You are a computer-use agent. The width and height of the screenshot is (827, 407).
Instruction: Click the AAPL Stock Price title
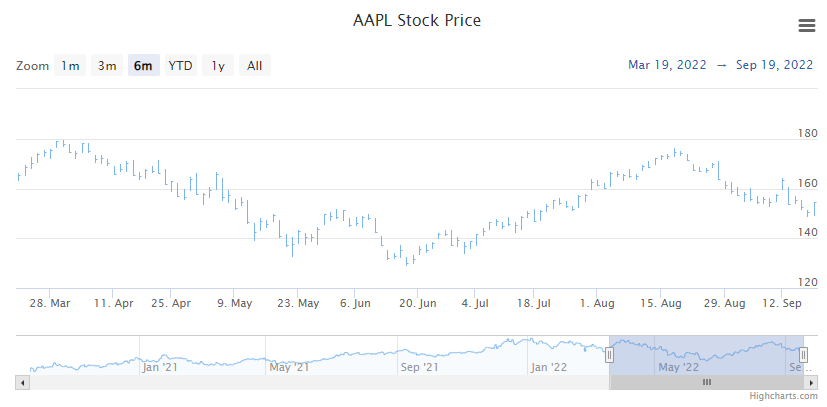point(417,21)
